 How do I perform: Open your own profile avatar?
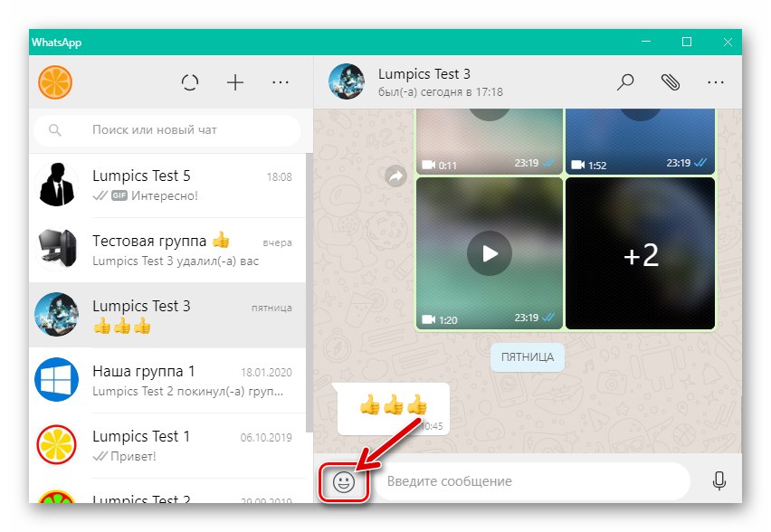[57, 81]
